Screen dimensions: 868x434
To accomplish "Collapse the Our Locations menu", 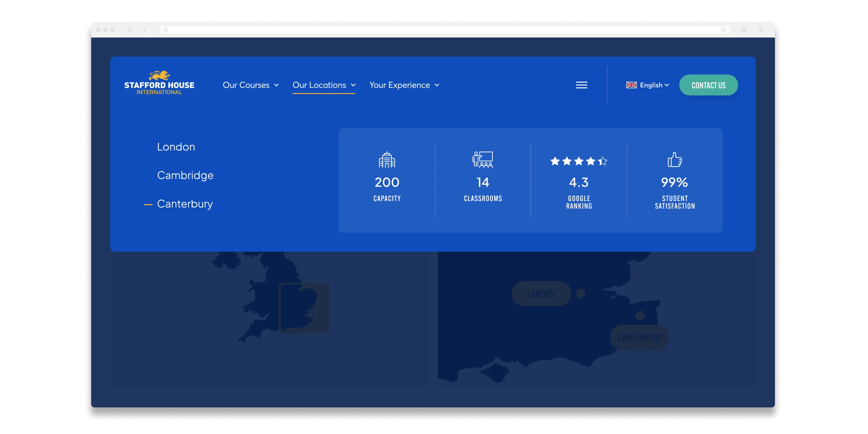I will click(x=324, y=85).
